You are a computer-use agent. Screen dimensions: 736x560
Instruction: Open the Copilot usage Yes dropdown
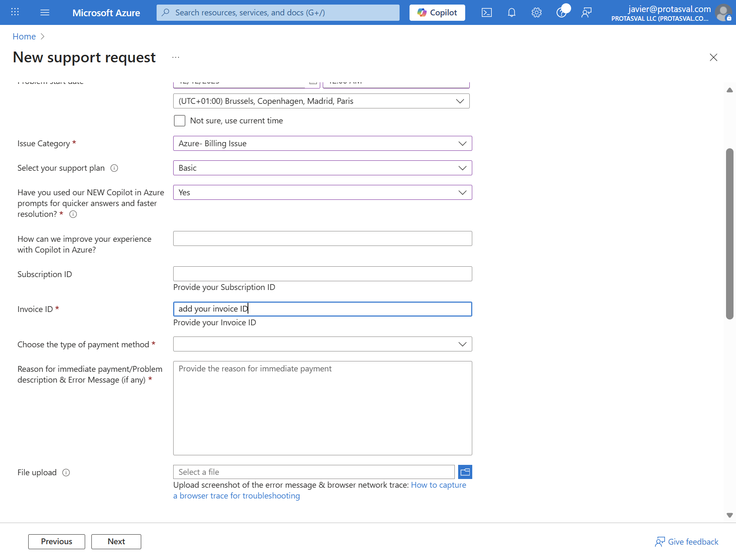point(322,192)
